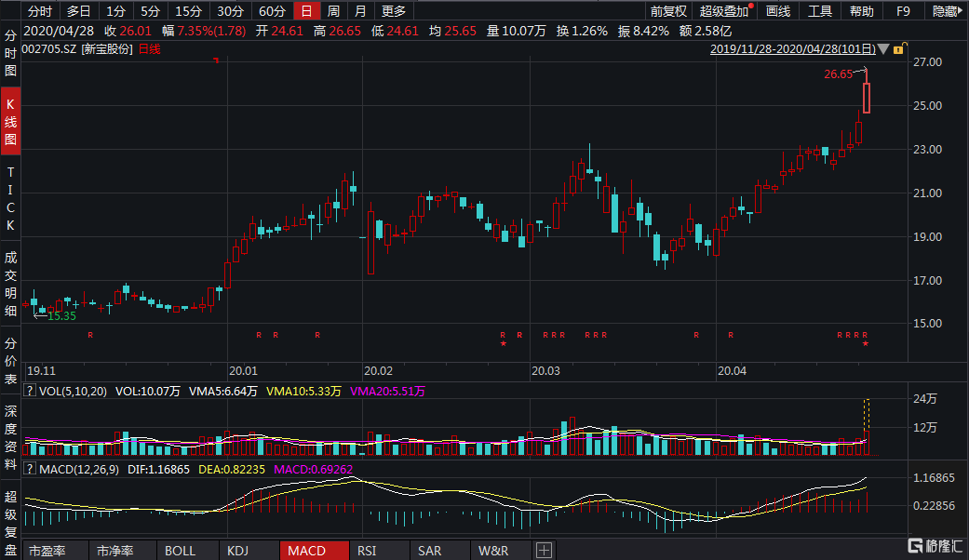Click the 26.65 high price marker
The height and width of the screenshot is (560, 969).
point(838,74)
